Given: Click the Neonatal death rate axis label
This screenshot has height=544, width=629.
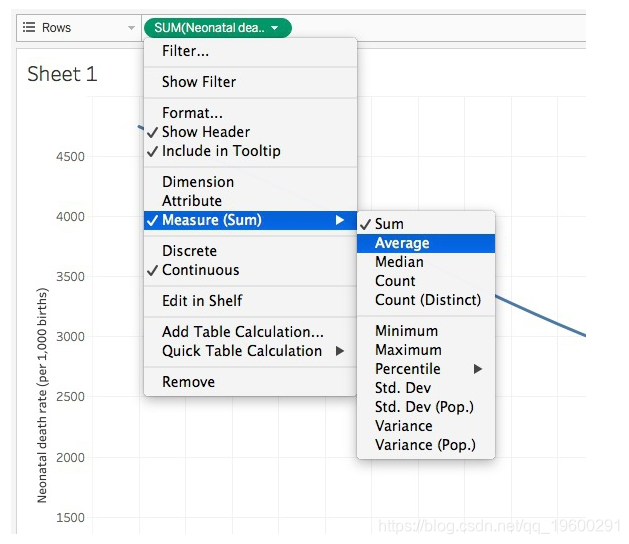Looking at the screenshot, I should (x=43, y=395).
